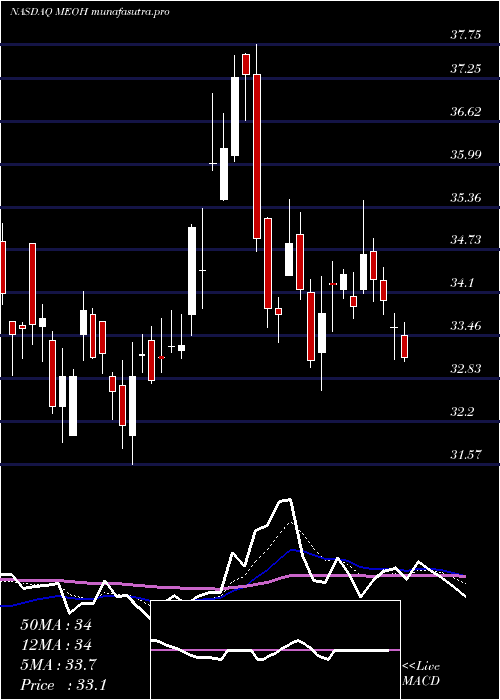Click the MACD inset chart panel
Image resolution: width=500 pixels, height=700 pixels.
pyautogui.click(x=275, y=650)
